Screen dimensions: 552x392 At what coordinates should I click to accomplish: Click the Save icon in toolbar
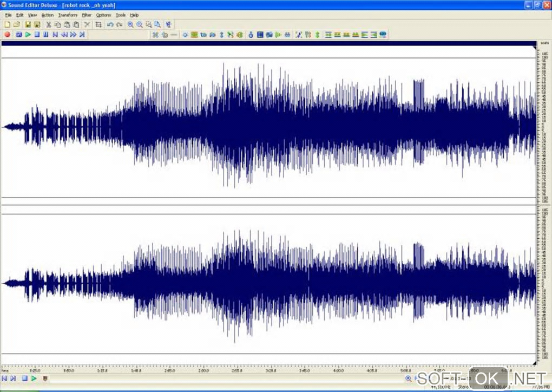click(x=28, y=24)
